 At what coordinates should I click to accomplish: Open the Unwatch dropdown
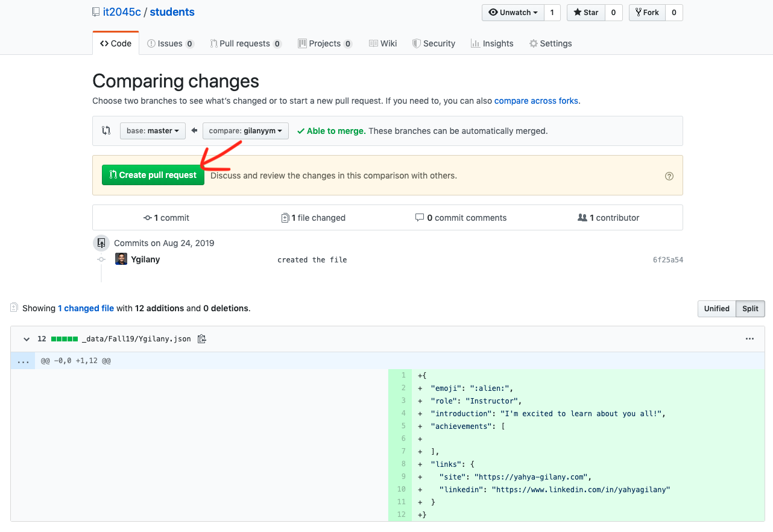point(513,13)
